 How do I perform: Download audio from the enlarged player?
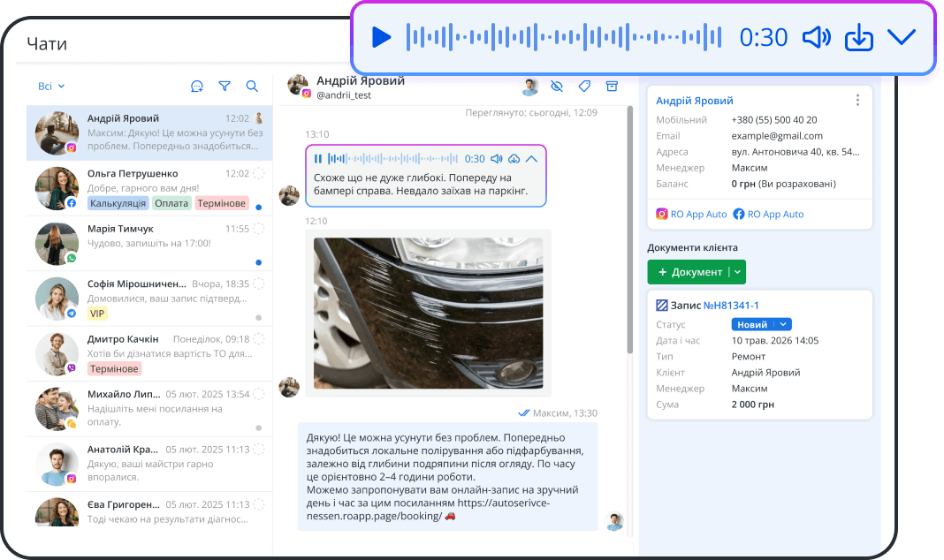[859, 37]
